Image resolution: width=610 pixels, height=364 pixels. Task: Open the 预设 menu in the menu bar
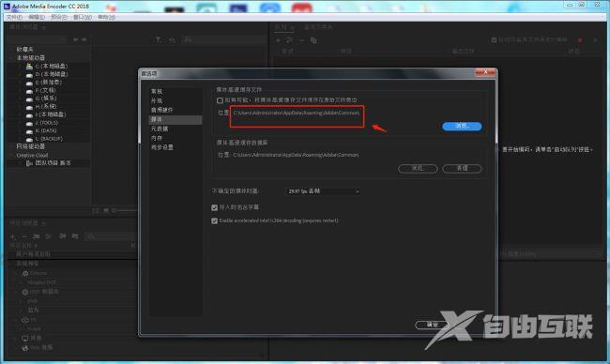(59, 17)
